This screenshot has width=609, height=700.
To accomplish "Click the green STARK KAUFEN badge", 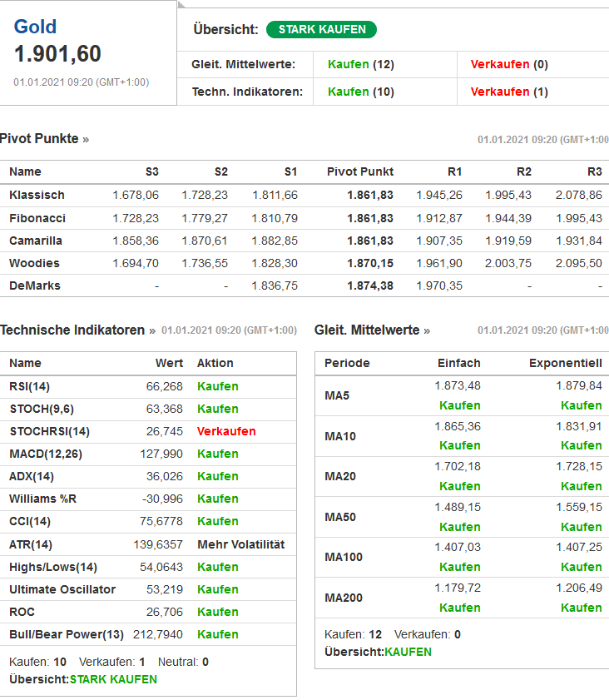I will (321, 30).
